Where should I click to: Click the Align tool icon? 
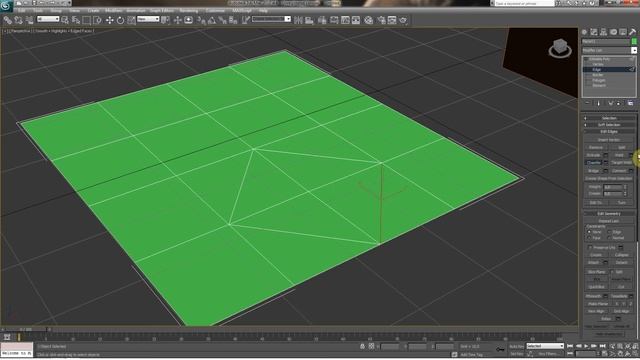point(309,20)
